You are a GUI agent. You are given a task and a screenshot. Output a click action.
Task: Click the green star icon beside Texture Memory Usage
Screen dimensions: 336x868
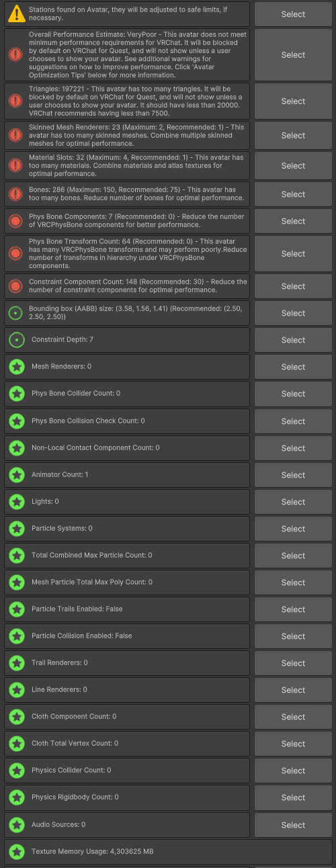16,852
